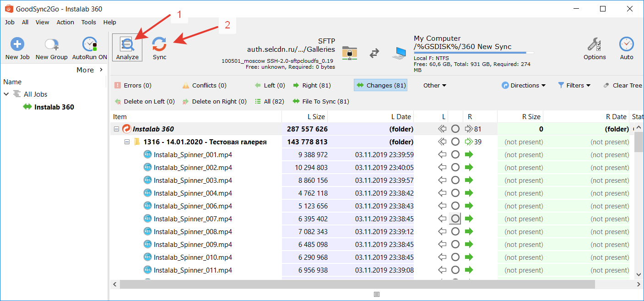
Task: Click the Name column header in sidebar
Action: pyautogui.click(x=12, y=82)
